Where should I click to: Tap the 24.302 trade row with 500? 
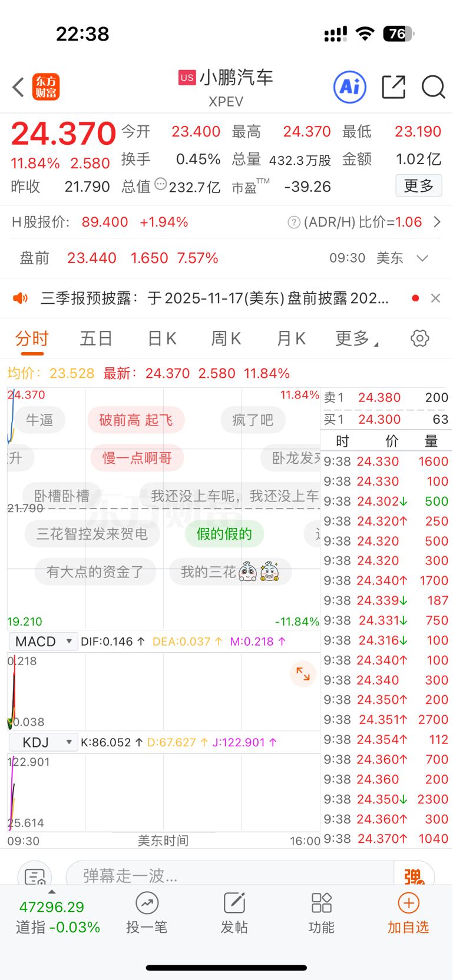tap(386, 501)
